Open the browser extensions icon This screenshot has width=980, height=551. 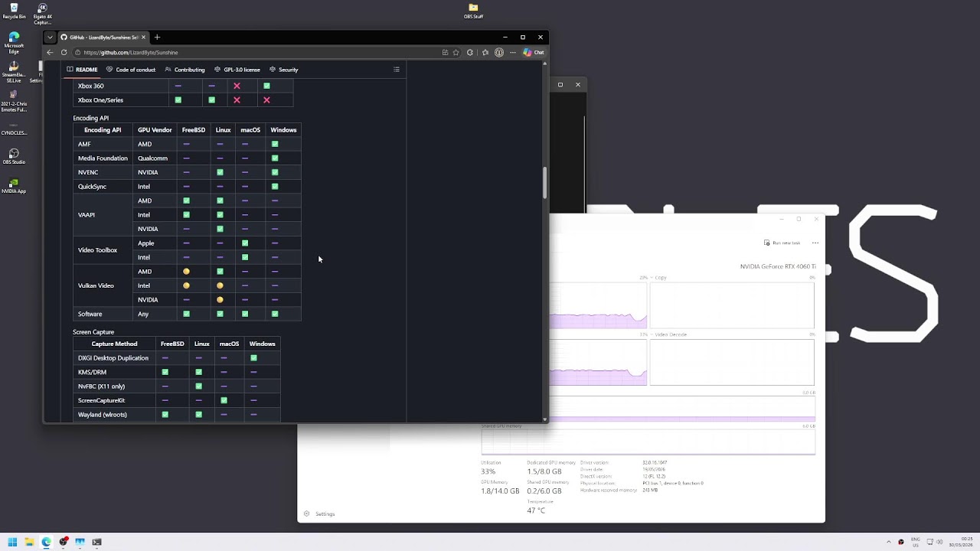point(470,52)
